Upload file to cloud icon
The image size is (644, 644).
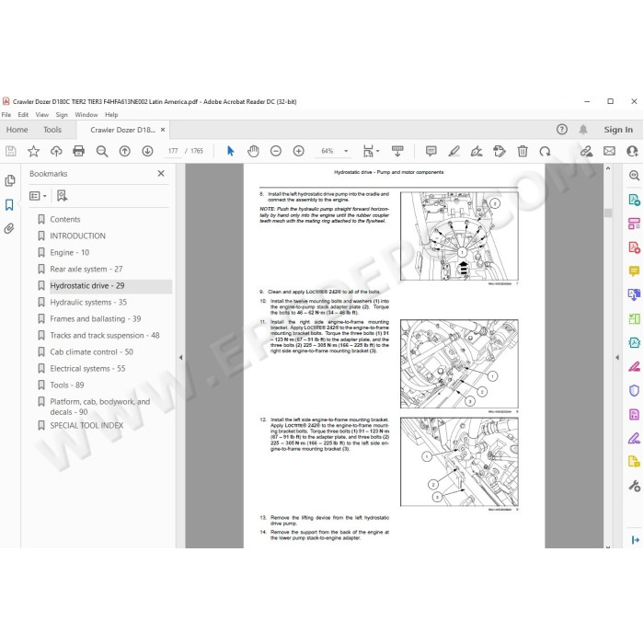coord(56,151)
